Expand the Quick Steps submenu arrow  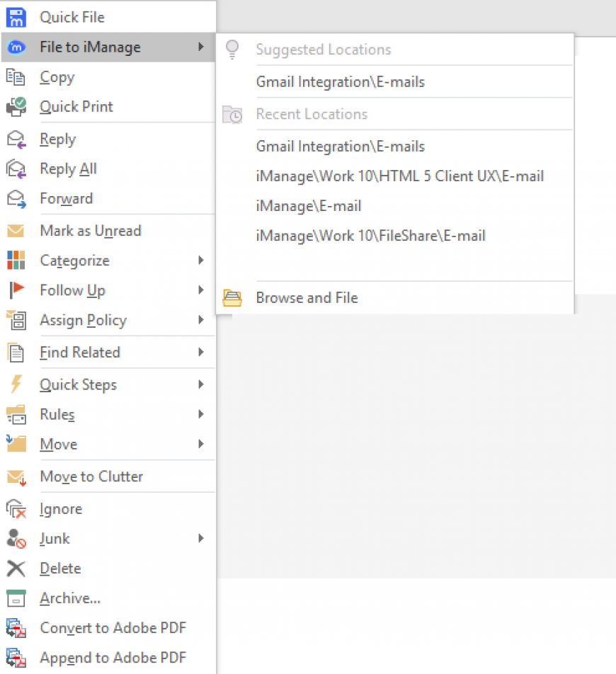201,384
